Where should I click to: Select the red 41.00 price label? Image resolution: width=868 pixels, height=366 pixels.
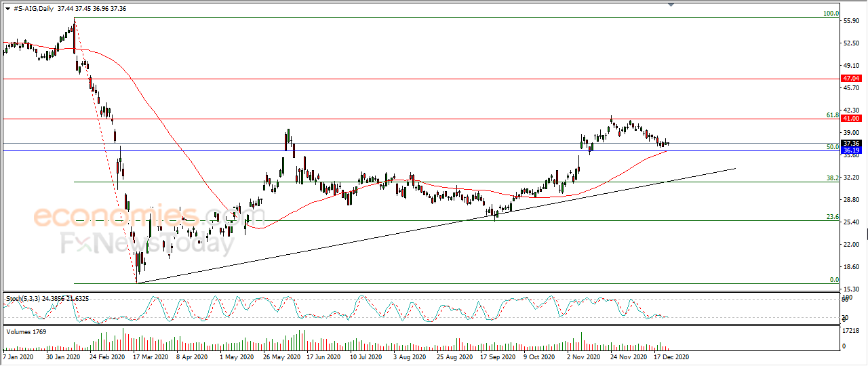pyautogui.click(x=850, y=119)
